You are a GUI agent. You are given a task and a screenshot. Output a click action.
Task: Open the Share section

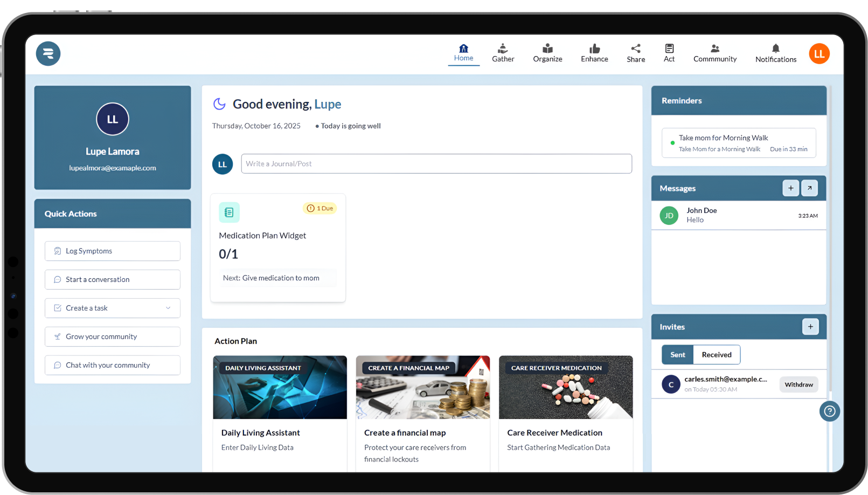click(636, 53)
